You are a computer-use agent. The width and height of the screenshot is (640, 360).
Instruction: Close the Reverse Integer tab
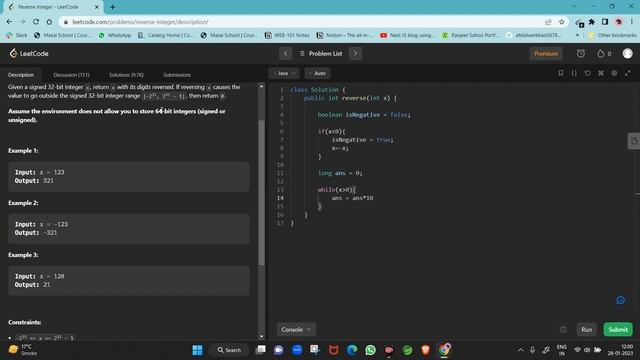click(x=96, y=7)
